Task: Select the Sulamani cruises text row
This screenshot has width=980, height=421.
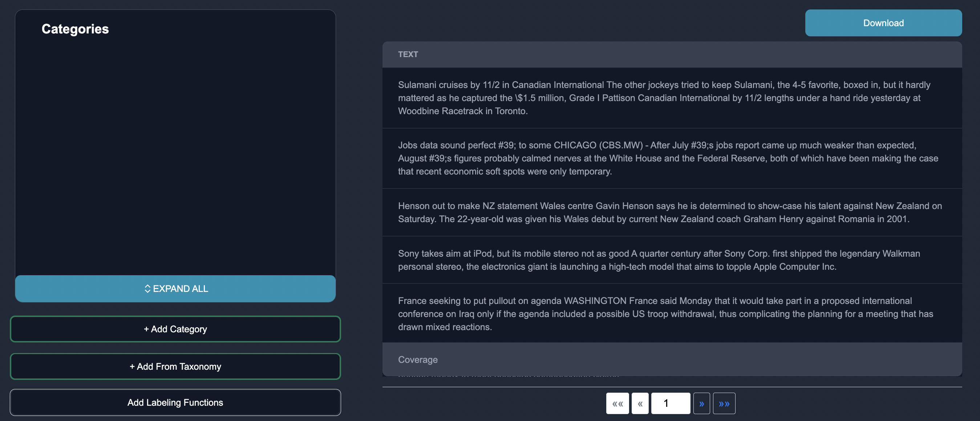Action: click(672, 97)
